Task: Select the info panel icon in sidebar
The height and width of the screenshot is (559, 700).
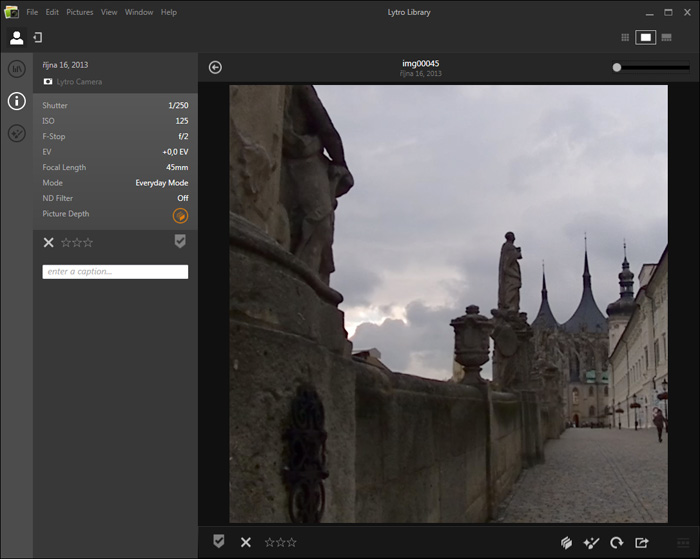Action: tap(16, 101)
